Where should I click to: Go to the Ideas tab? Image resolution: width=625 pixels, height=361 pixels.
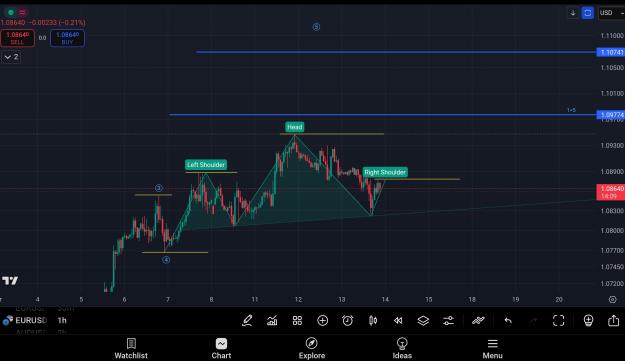pyautogui.click(x=402, y=349)
